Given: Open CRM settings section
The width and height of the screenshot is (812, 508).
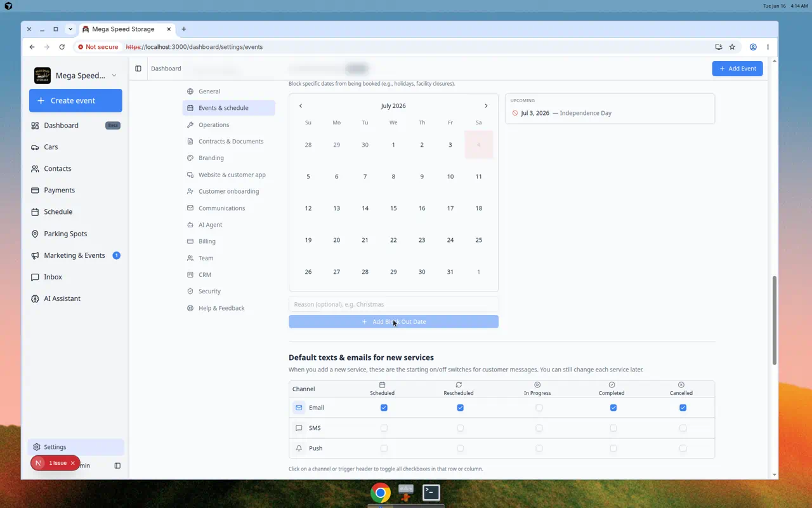Looking at the screenshot, I should [229, 275].
